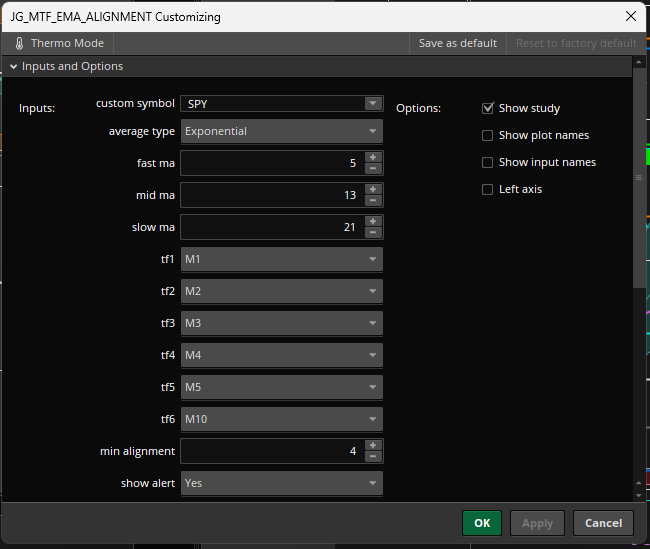Open the average type dropdown
Viewport: 650px width, 549px height.
coord(281,131)
